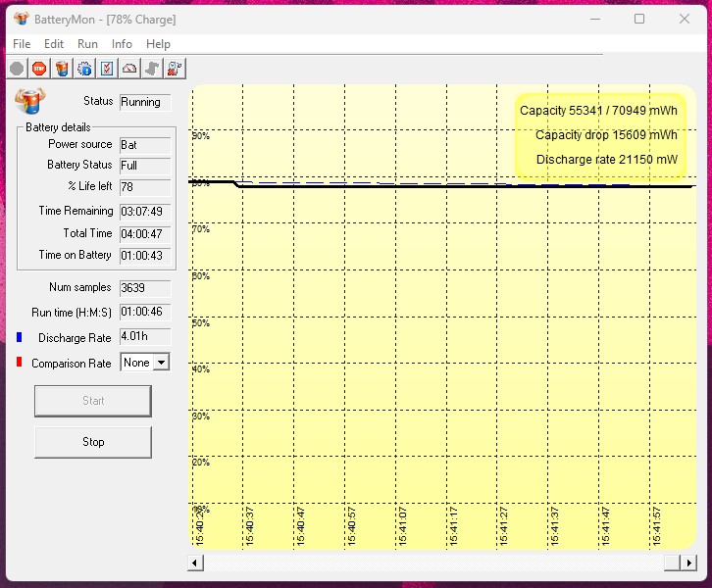Click the Discharge Rate value 4.01h
Screen dimensions: 712x588
[x=145, y=336]
